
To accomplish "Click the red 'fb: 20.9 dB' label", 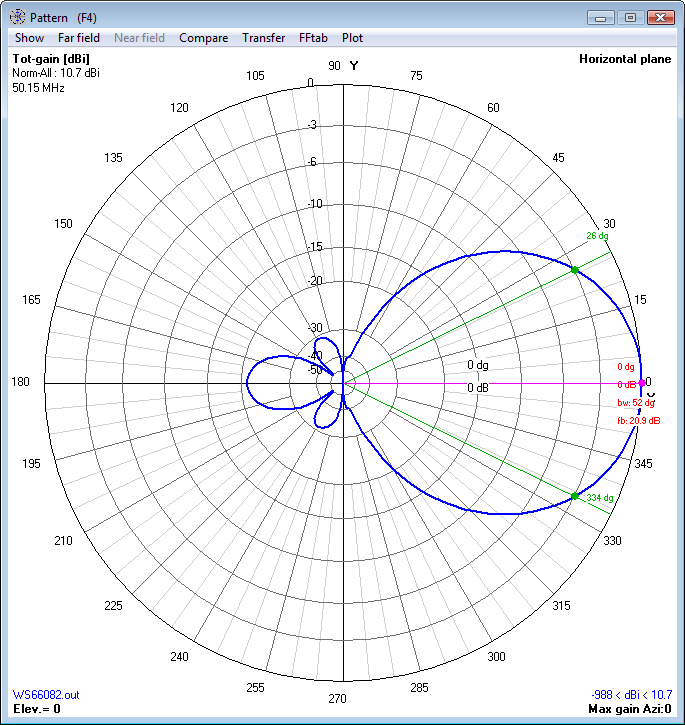I will pyautogui.click(x=639, y=421).
